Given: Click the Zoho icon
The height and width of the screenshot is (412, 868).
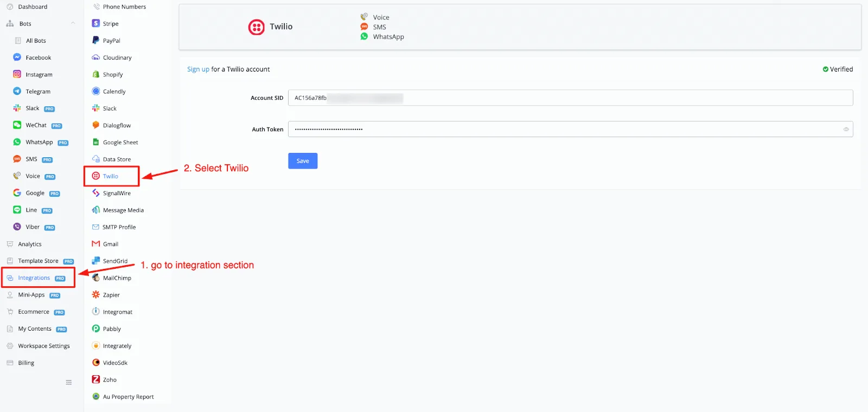Looking at the screenshot, I should coord(96,379).
